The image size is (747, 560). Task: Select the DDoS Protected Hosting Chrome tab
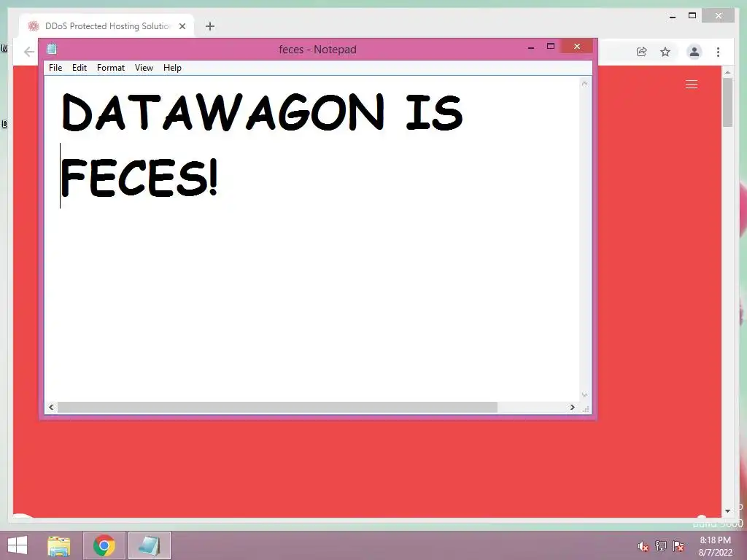(x=107, y=26)
